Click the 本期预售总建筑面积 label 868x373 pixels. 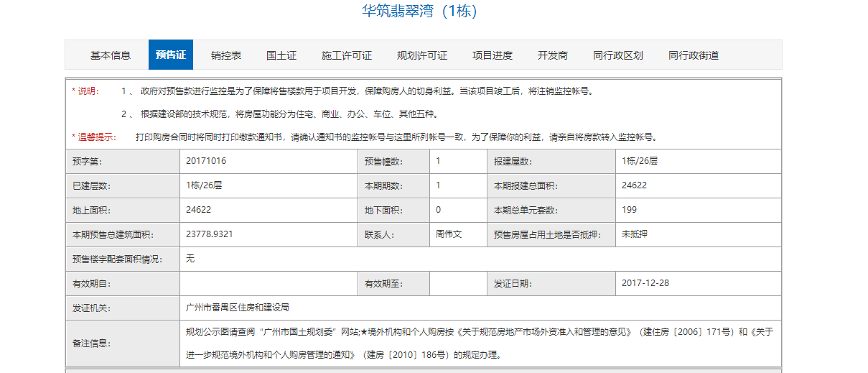pyautogui.click(x=113, y=235)
